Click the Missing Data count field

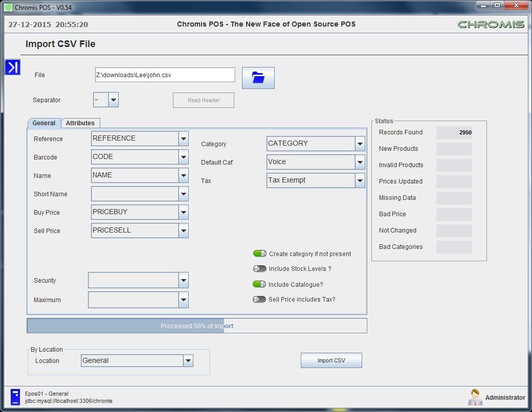coord(454,198)
